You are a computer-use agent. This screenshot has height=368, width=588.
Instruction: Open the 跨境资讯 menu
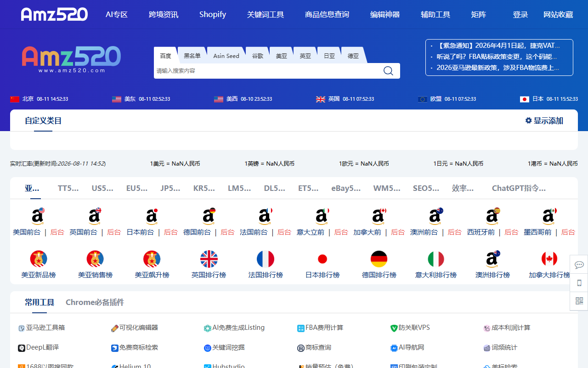(164, 14)
